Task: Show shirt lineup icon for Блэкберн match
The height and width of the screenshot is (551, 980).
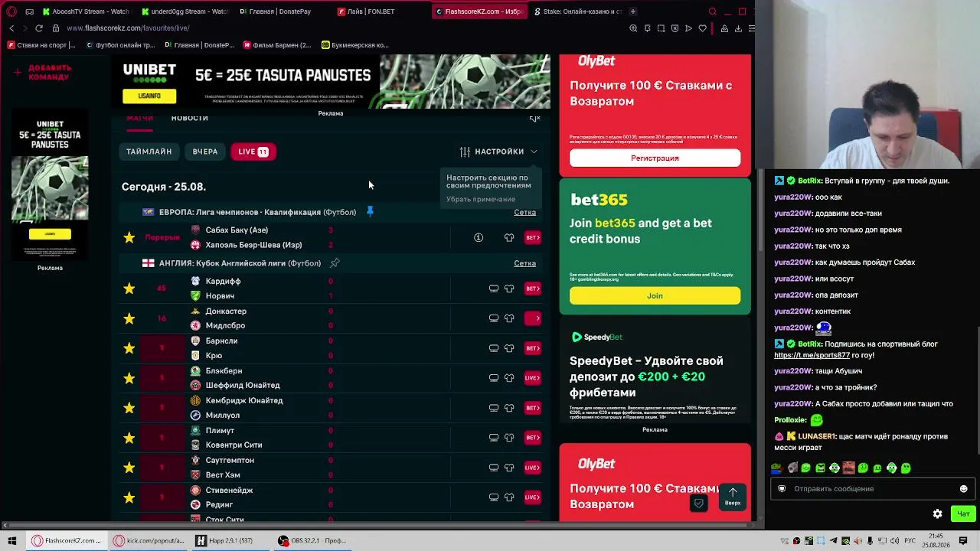Action: (509, 378)
